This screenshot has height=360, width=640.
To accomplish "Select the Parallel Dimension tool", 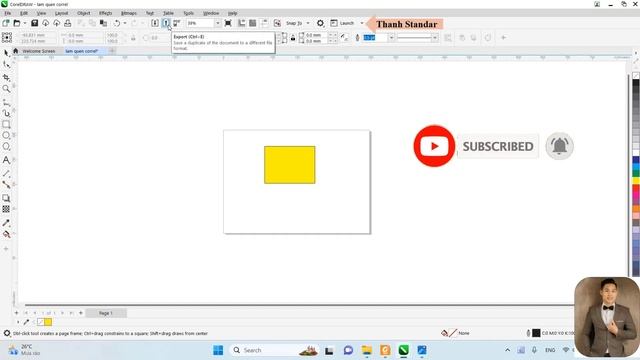I will pos(6,173).
